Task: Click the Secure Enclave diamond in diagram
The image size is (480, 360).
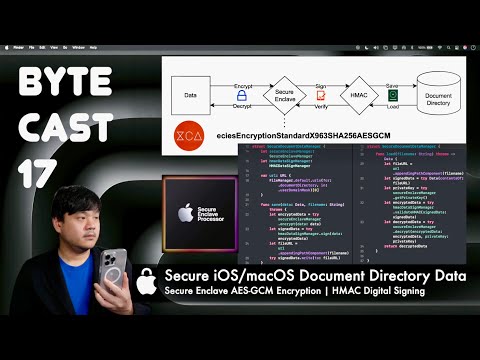Action: pyautogui.click(x=284, y=95)
